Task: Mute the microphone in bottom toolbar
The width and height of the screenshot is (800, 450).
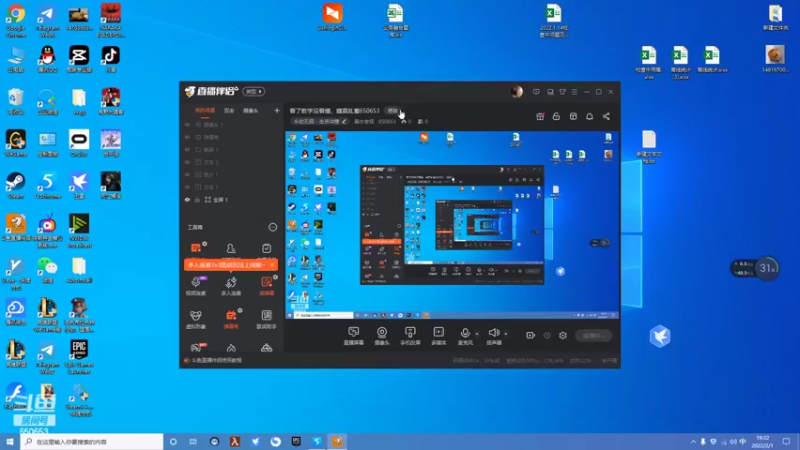Action: (465, 336)
